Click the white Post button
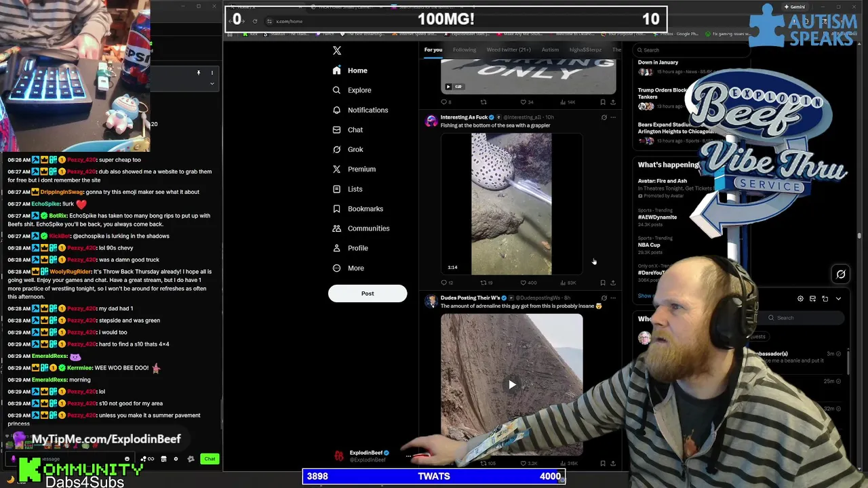Screen dimensions: 868x488 click(368, 293)
